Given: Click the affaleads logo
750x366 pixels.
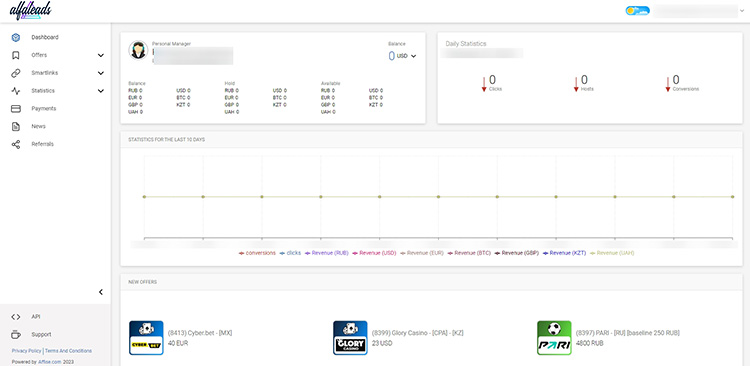Looking at the screenshot, I should [30, 11].
